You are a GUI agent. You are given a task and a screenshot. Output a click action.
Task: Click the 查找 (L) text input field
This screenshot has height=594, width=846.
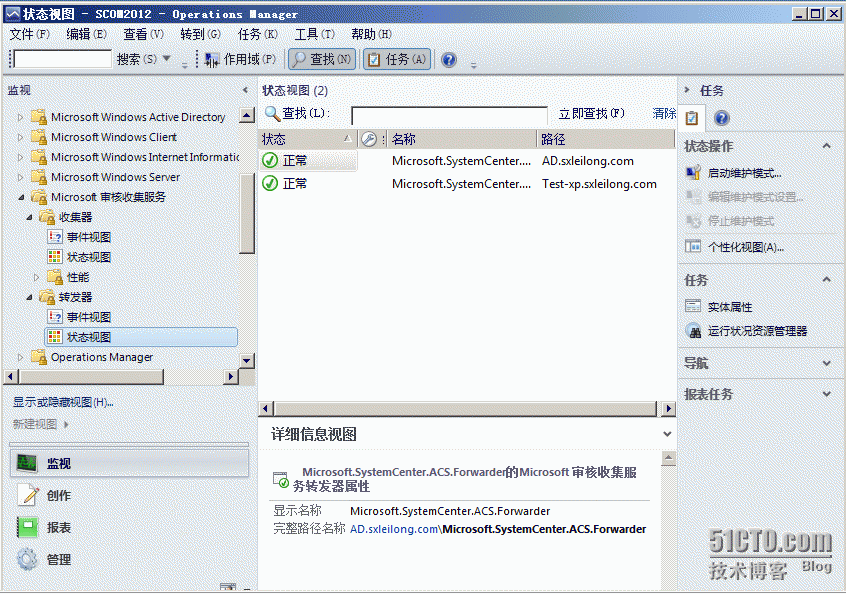click(449, 115)
